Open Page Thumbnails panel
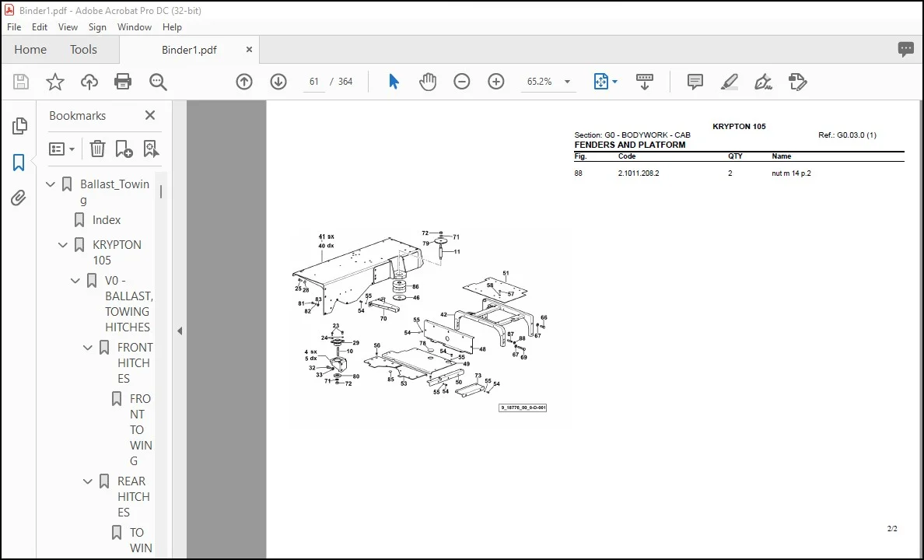The height and width of the screenshot is (560, 924). pos(19,125)
